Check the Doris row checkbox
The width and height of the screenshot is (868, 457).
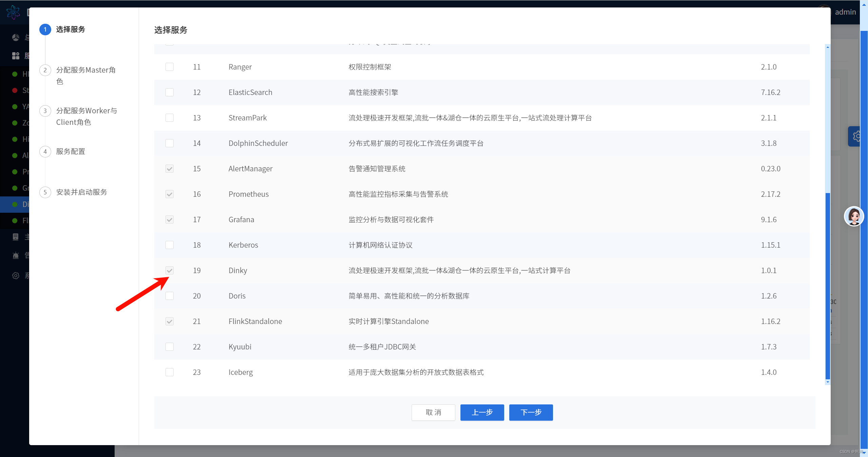pyautogui.click(x=170, y=296)
